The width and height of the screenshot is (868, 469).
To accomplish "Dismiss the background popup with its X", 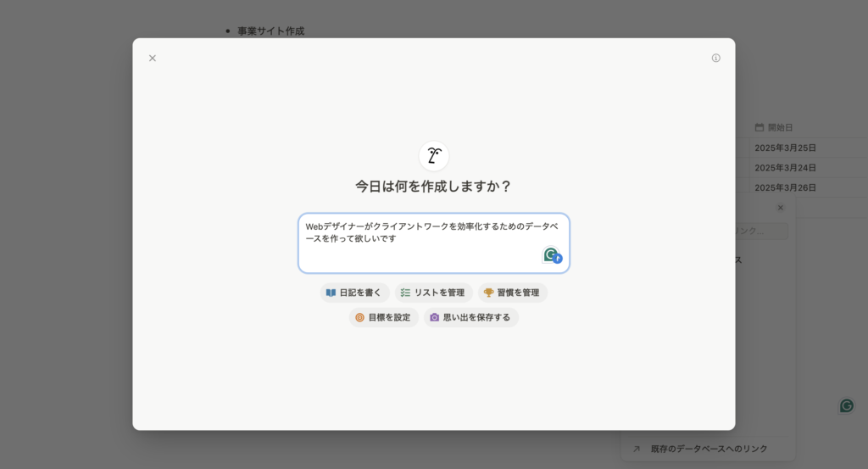I will pyautogui.click(x=780, y=208).
